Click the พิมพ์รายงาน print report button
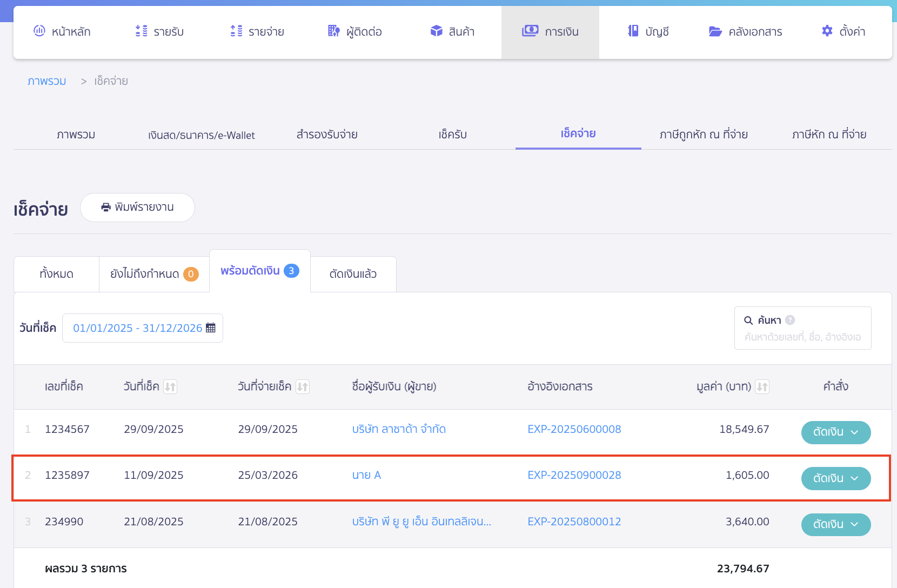 click(137, 208)
